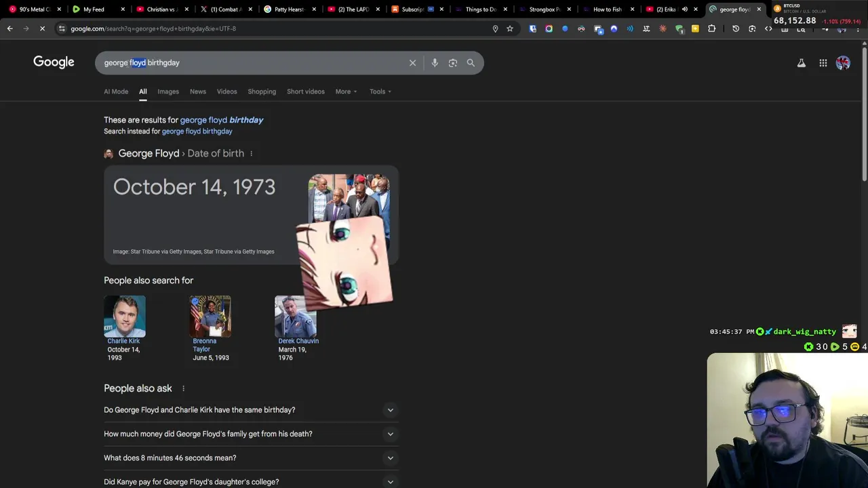Click Charlie Kirk's thumbnail photo
This screenshot has width=868, height=488.
pyautogui.click(x=125, y=317)
